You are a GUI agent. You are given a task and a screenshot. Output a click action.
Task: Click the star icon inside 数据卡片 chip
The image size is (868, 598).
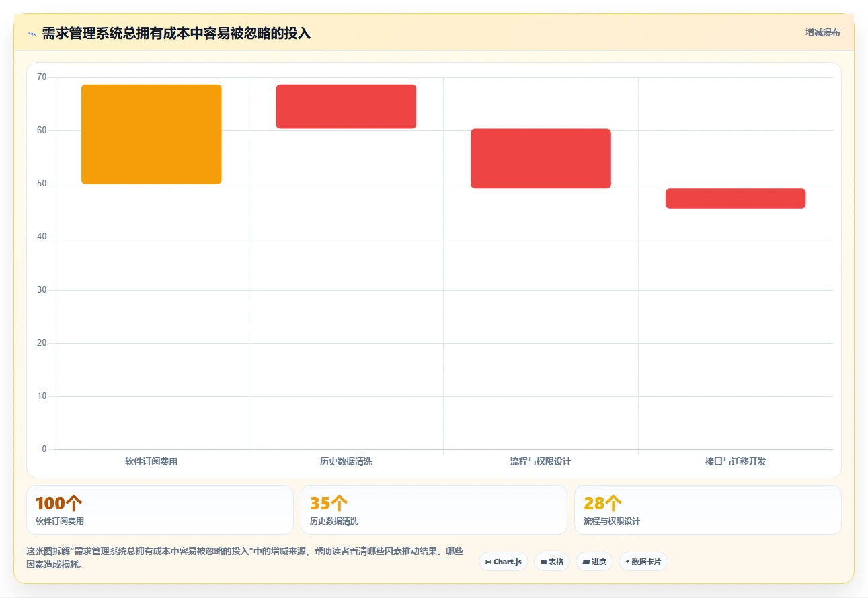click(x=627, y=561)
